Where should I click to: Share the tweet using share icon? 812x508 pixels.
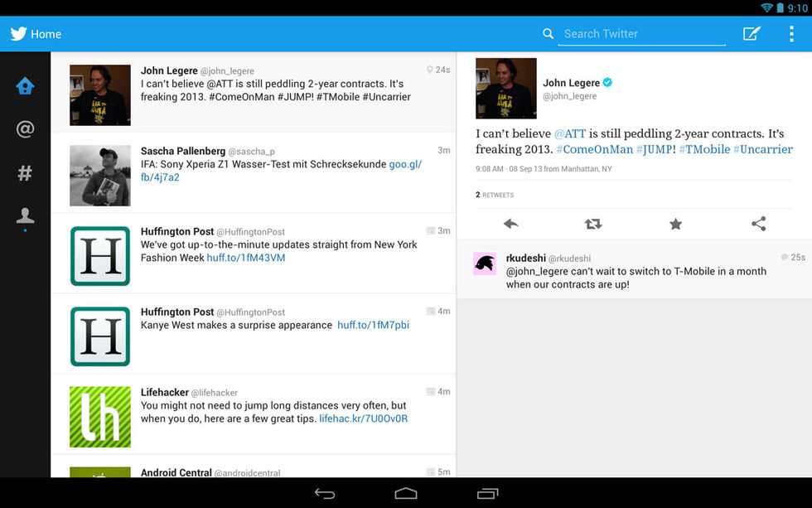(x=758, y=224)
